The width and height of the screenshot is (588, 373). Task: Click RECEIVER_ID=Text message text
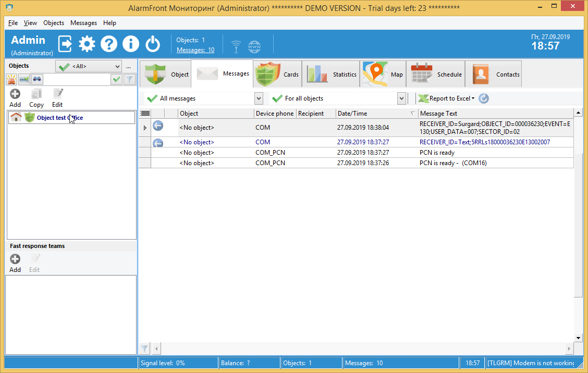point(484,142)
